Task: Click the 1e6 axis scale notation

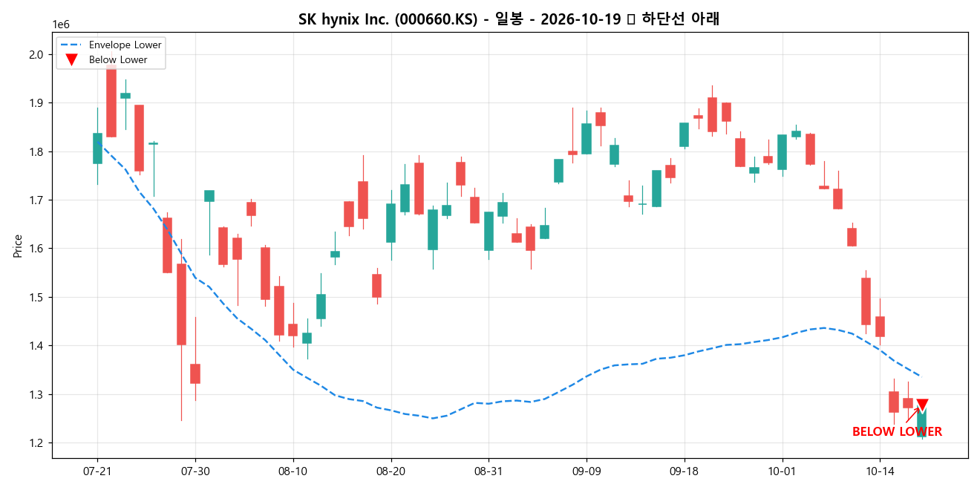Action: pos(61,24)
